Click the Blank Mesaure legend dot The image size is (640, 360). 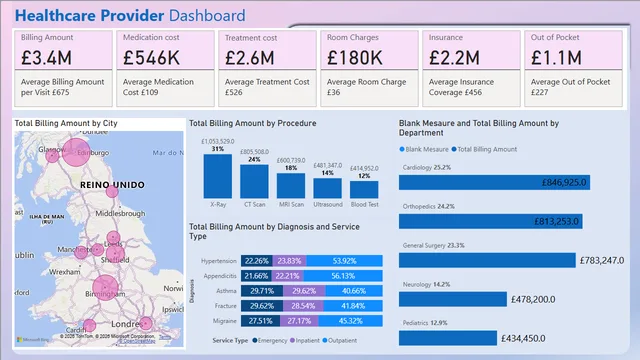click(x=402, y=149)
